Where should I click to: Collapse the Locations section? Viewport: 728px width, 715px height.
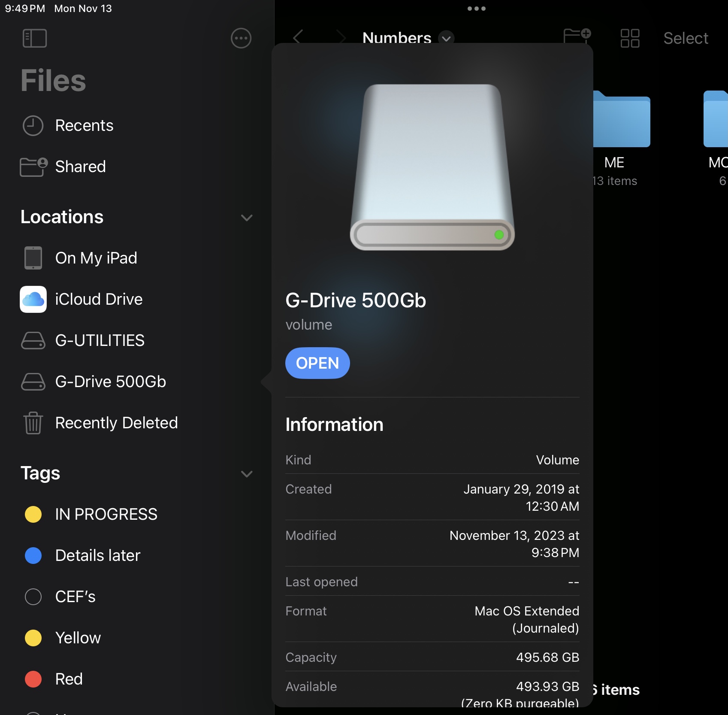(x=247, y=218)
